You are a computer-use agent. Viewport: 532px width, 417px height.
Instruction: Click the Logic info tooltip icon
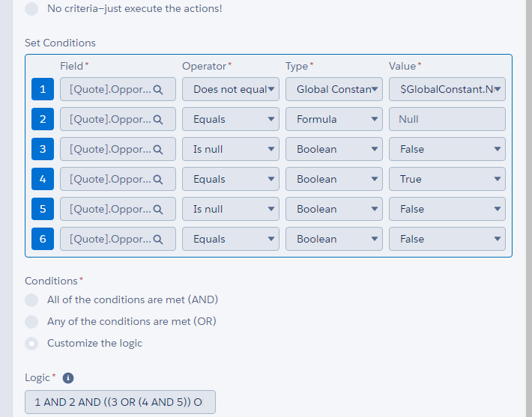68,378
